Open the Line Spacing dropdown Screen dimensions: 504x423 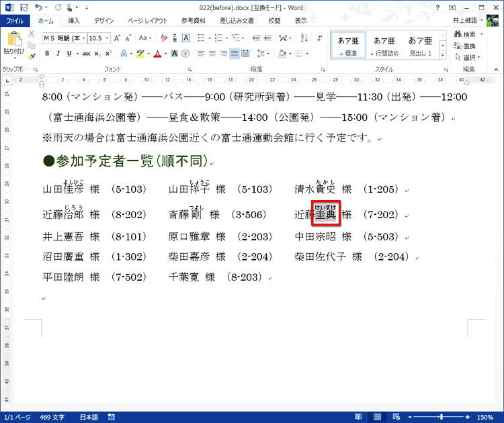coord(263,53)
